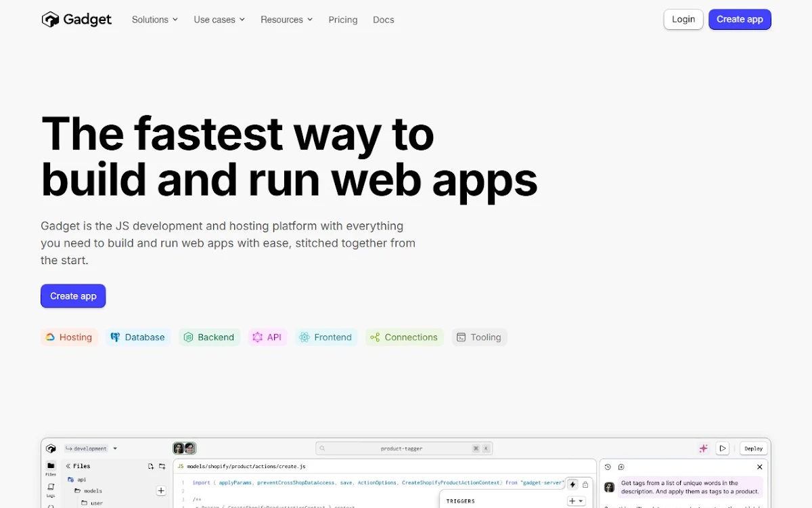Click the React atom icon on Frontend
812x508 pixels.
(x=304, y=337)
